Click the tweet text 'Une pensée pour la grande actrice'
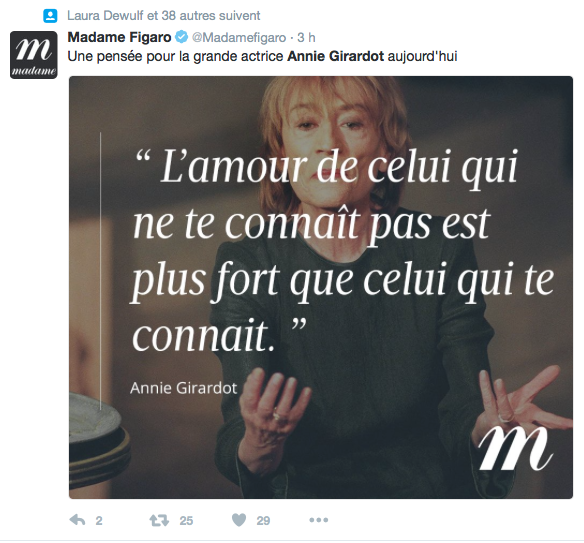 [x=175, y=57]
